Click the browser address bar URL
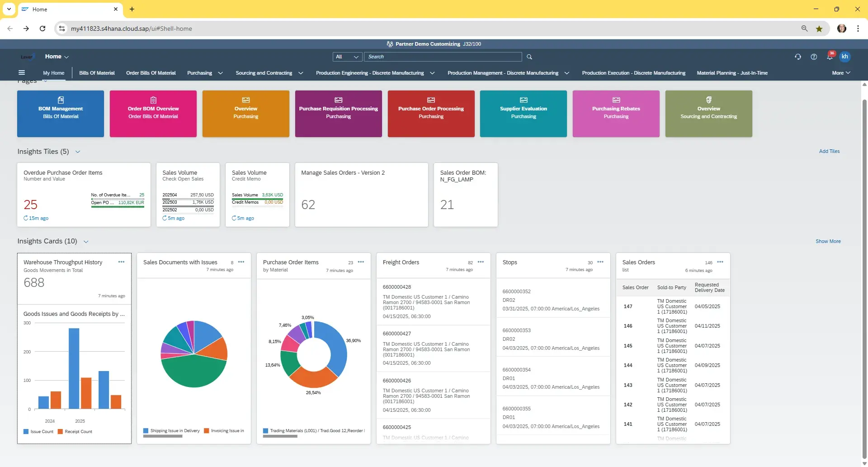 (131, 29)
